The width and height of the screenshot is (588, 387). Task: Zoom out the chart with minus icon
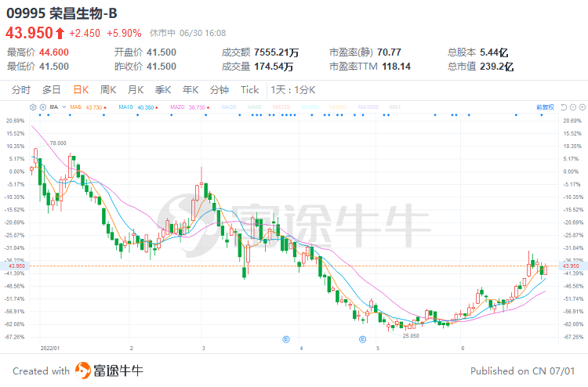click(572, 107)
